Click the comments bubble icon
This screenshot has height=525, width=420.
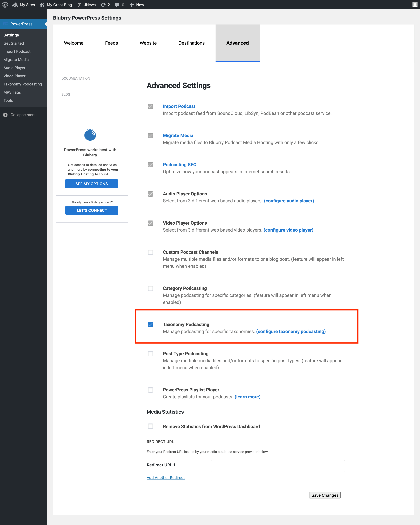(117, 5)
